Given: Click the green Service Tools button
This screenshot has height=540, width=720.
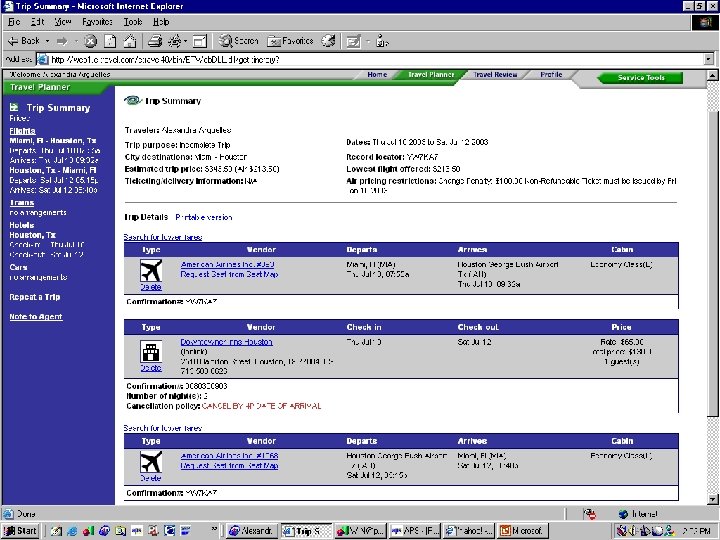Looking at the screenshot, I should (x=641, y=78).
